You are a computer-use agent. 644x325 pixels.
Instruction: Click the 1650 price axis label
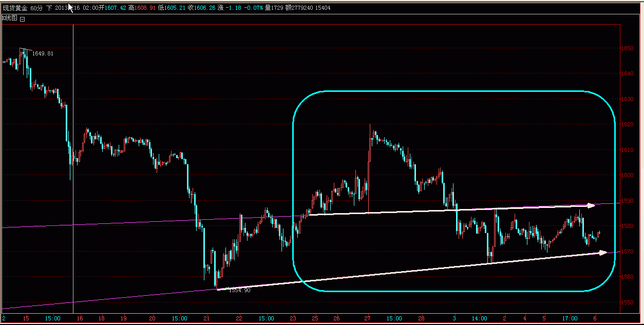click(627, 48)
